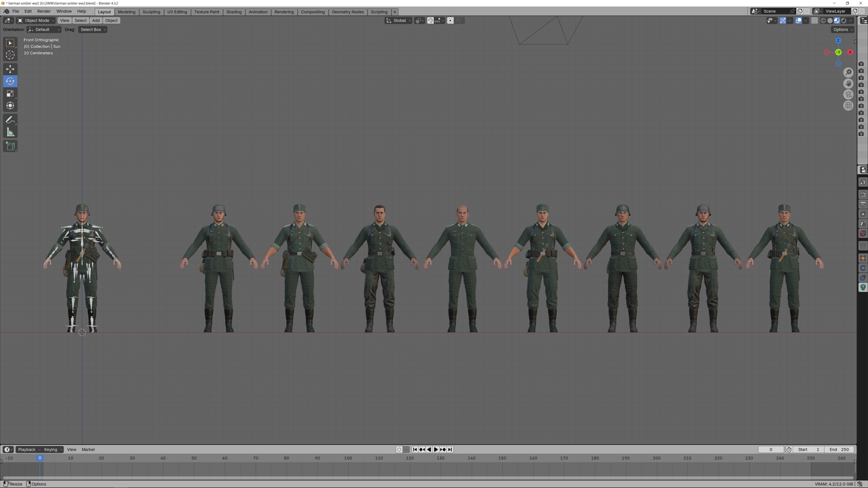Toggle X-Ray mode button

coord(815,21)
